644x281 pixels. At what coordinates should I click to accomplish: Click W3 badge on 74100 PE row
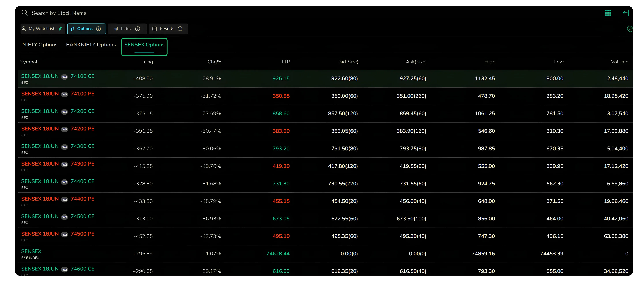pos(64,94)
